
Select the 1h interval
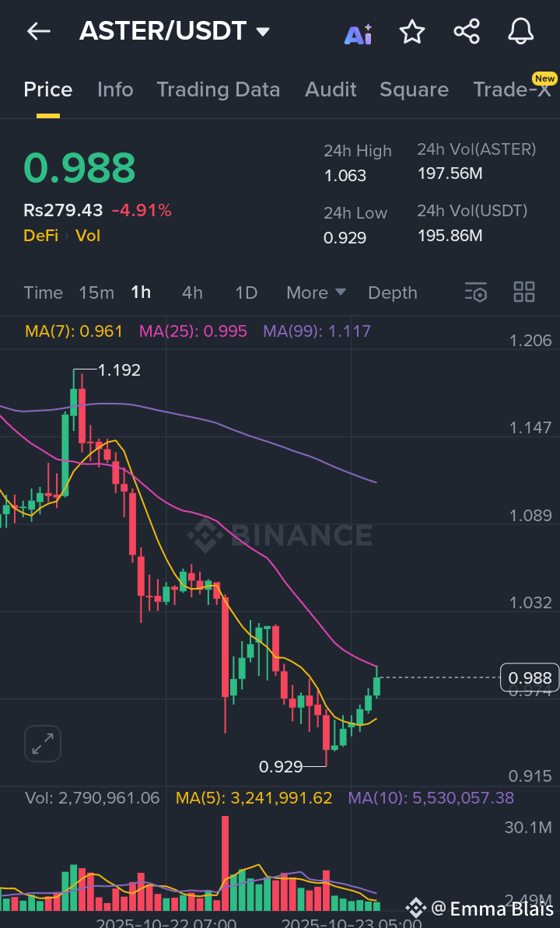(x=141, y=292)
